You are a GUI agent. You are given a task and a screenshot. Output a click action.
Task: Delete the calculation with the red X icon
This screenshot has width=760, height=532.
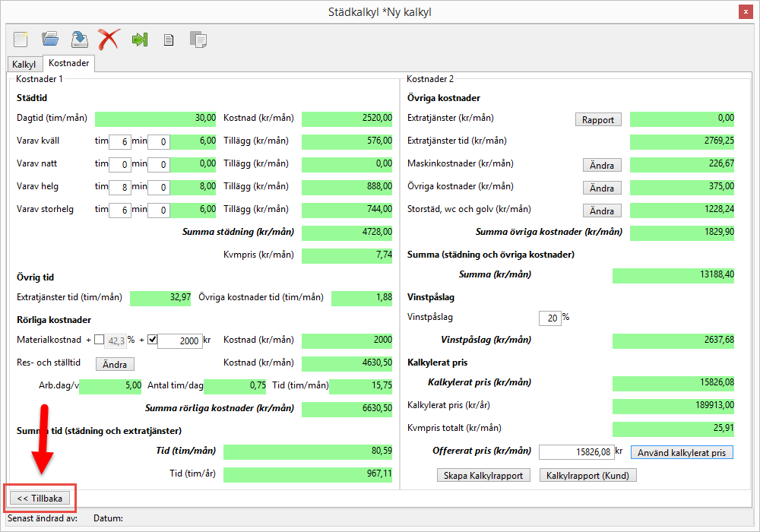[x=109, y=38]
